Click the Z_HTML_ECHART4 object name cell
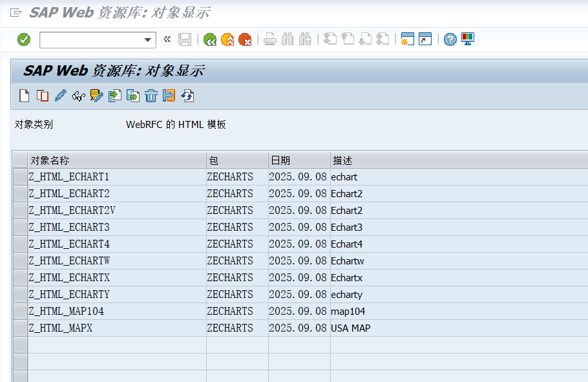Image resolution: width=588 pixels, height=382 pixels. (117, 244)
